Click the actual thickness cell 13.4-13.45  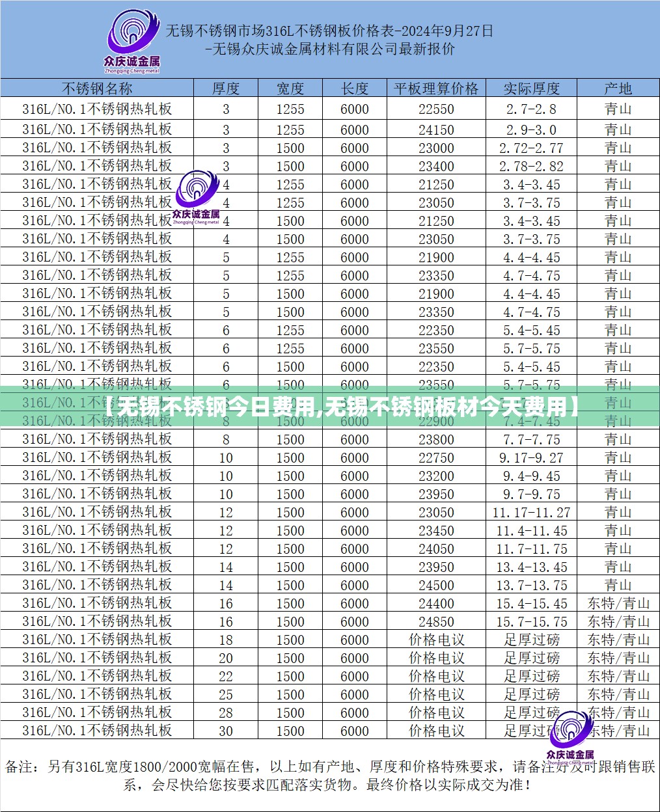[531, 567]
